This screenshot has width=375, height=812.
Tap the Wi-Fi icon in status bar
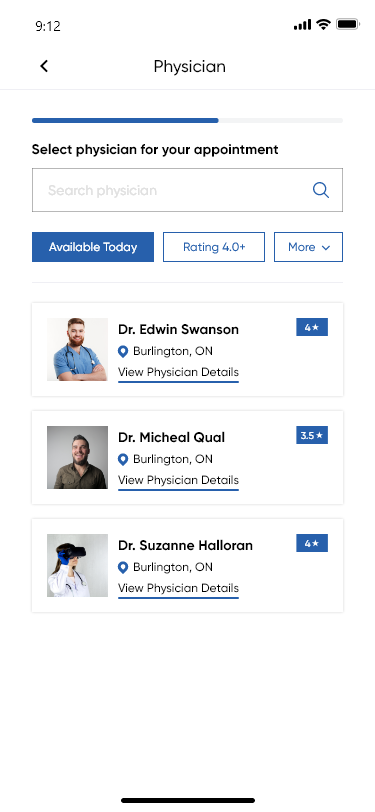pos(324,24)
